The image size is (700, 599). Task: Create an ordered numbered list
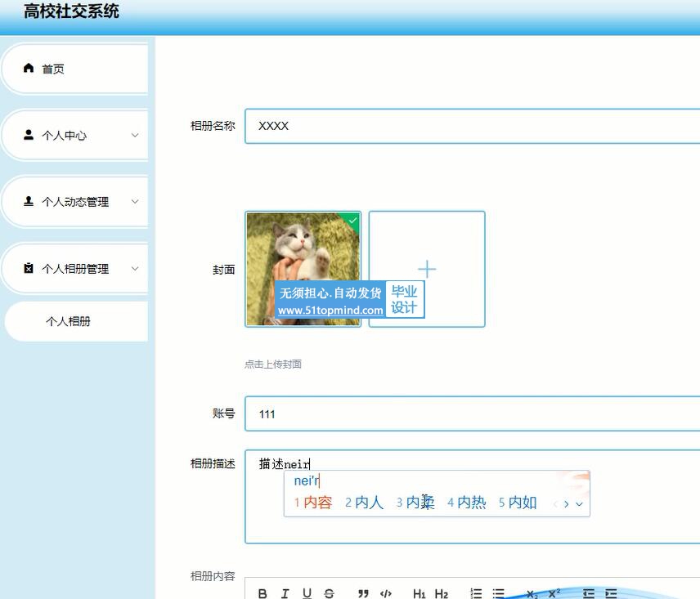click(476, 593)
